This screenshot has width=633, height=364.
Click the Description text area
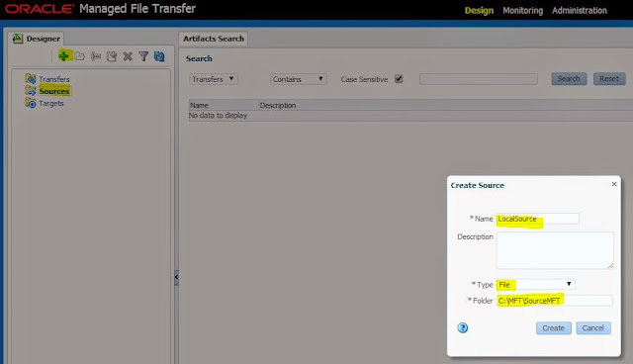tap(555, 250)
